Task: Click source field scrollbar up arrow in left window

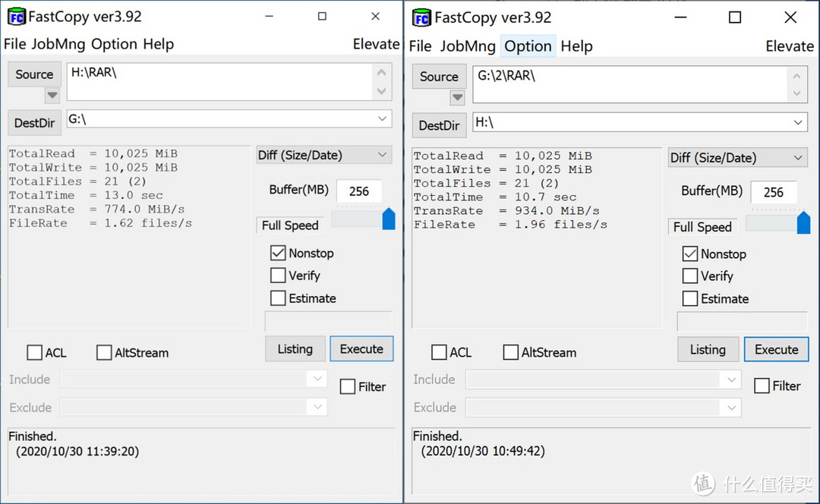Action: coord(381,73)
